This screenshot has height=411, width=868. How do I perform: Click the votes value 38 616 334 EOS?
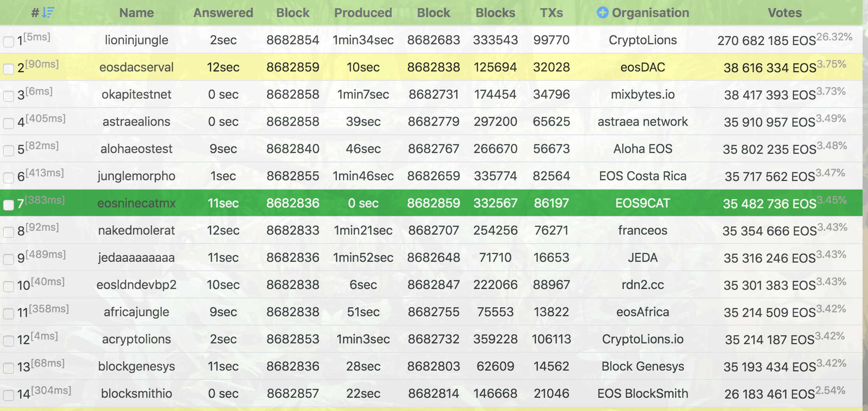click(770, 68)
